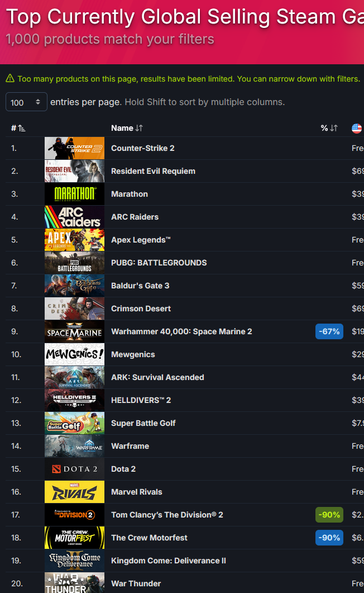
Task: Visit the Crimson Desert name link
Action: click(x=141, y=309)
